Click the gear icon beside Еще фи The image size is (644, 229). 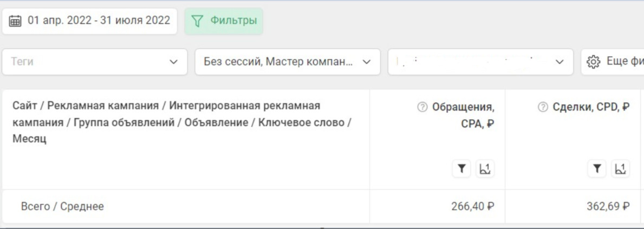[x=594, y=62]
